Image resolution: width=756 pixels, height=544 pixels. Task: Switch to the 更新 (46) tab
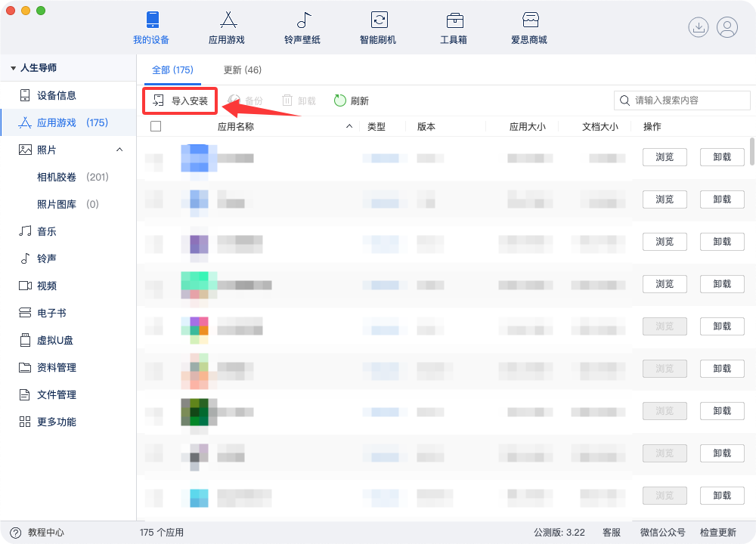pyautogui.click(x=243, y=70)
